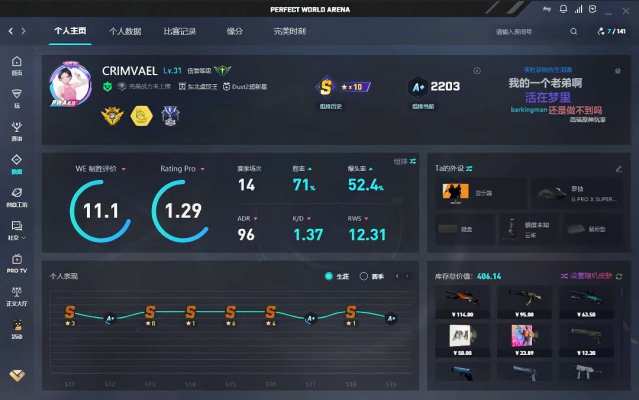This screenshot has width=639, height=400.
Task: Click the silver trophy badge
Action: click(170, 116)
